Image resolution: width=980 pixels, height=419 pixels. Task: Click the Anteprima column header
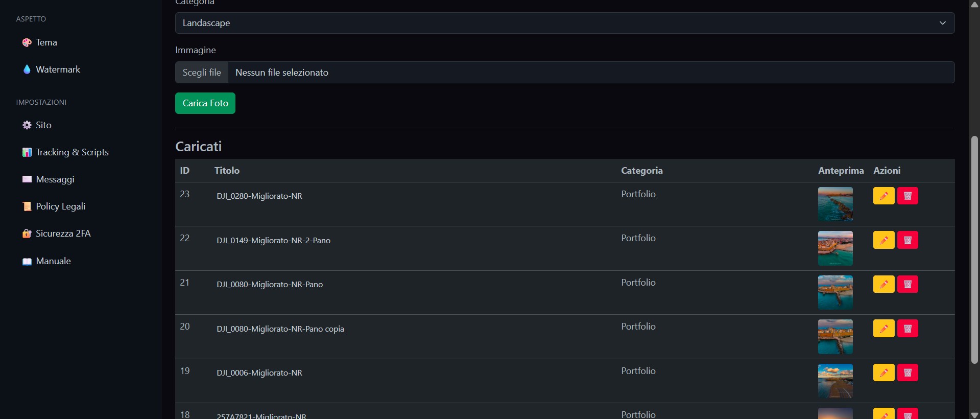point(841,171)
